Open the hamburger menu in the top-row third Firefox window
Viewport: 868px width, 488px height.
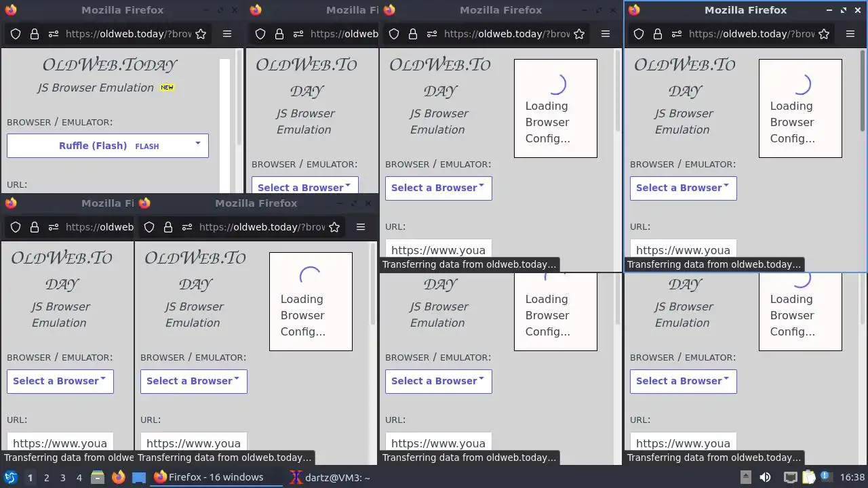[606, 34]
